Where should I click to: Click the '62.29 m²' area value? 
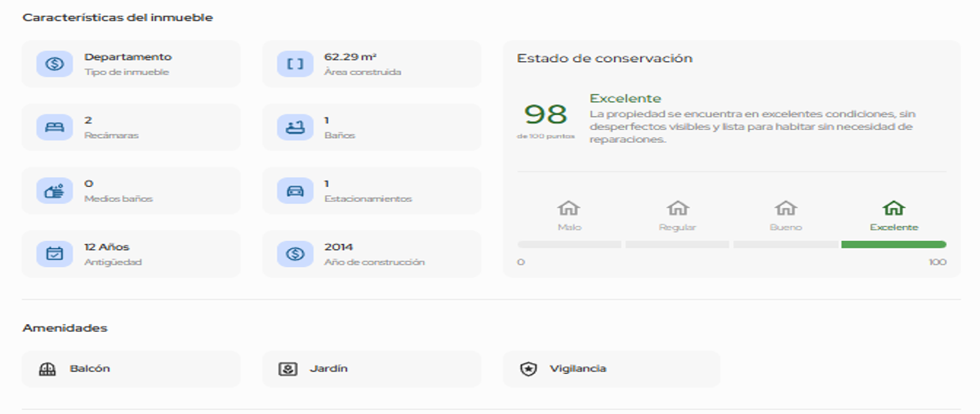pyautogui.click(x=350, y=57)
